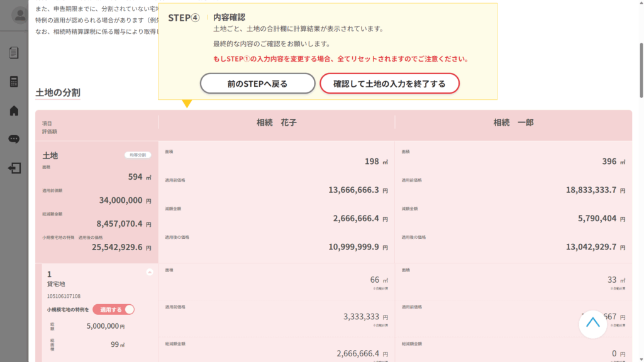
Task: Click the document list icon in sidebar
Action: coord(14,53)
